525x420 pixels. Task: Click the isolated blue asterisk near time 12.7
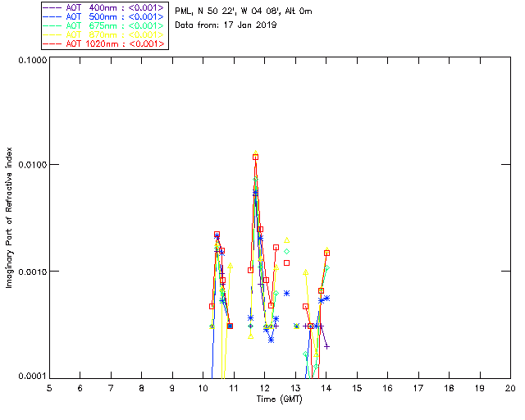coord(286,294)
